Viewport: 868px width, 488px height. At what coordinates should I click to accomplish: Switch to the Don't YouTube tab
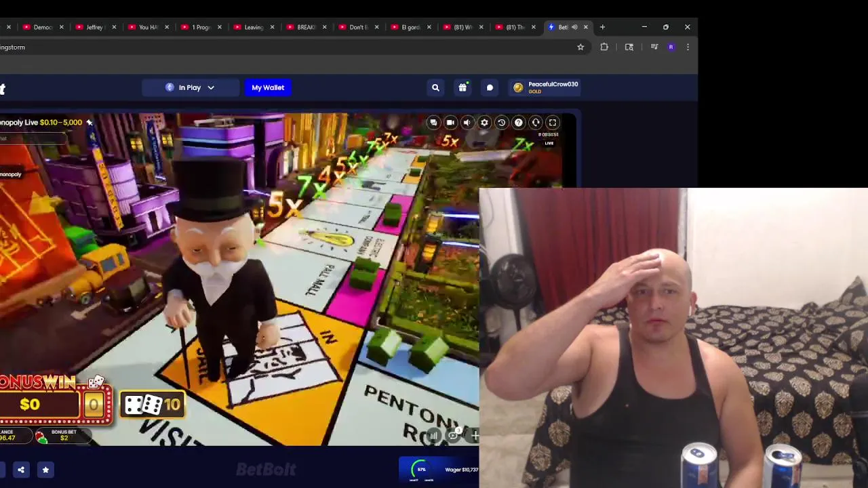(x=358, y=27)
